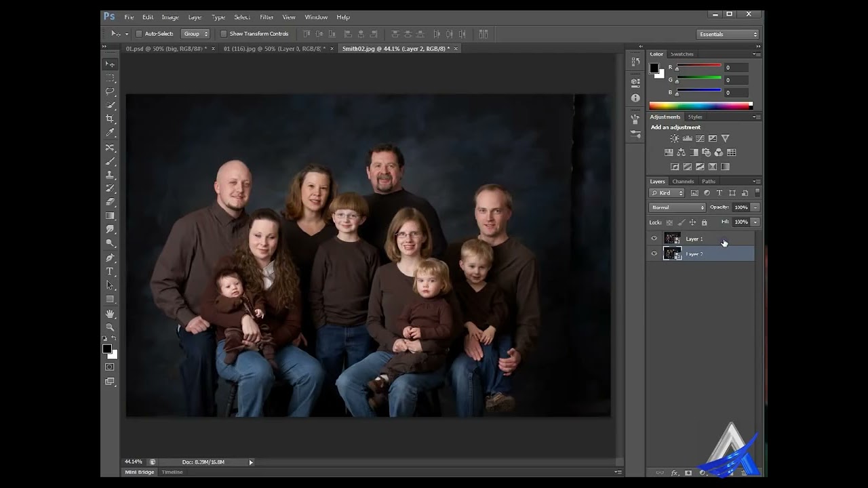Select the Gradient tool
This screenshot has width=868, height=488.
[110, 216]
